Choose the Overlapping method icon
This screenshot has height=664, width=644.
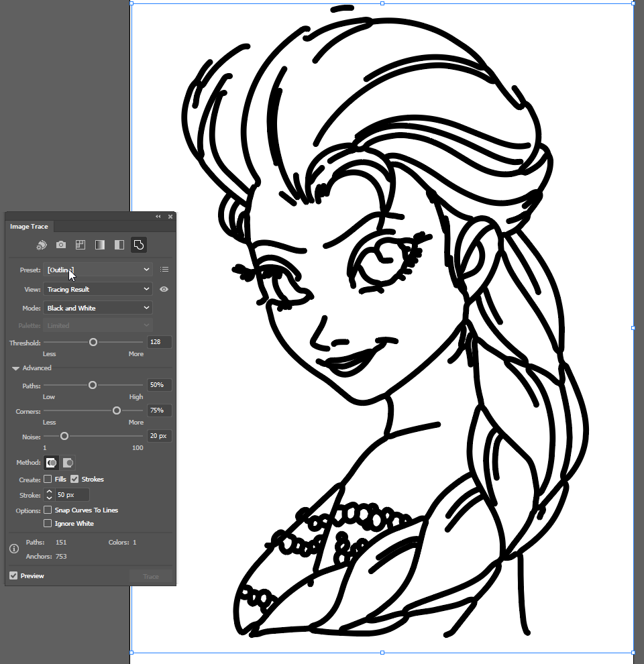[68, 462]
